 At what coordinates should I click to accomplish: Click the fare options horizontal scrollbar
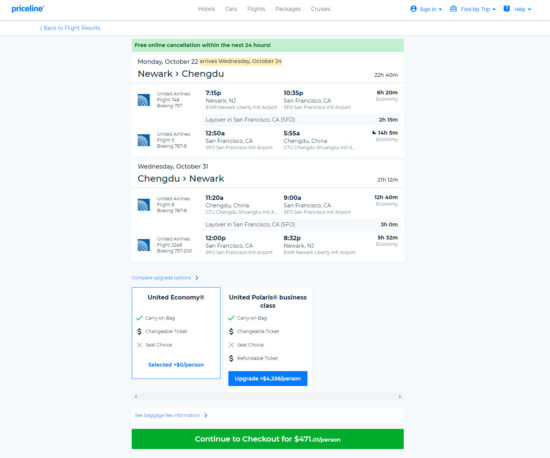tap(268, 397)
